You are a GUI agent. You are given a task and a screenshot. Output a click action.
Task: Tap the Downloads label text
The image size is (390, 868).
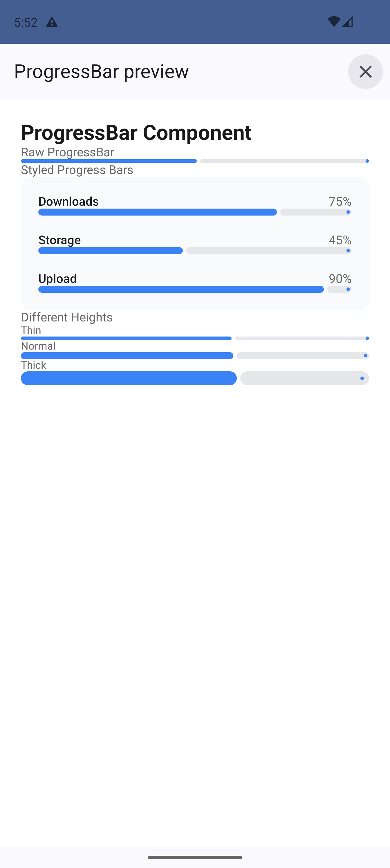coord(68,201)
